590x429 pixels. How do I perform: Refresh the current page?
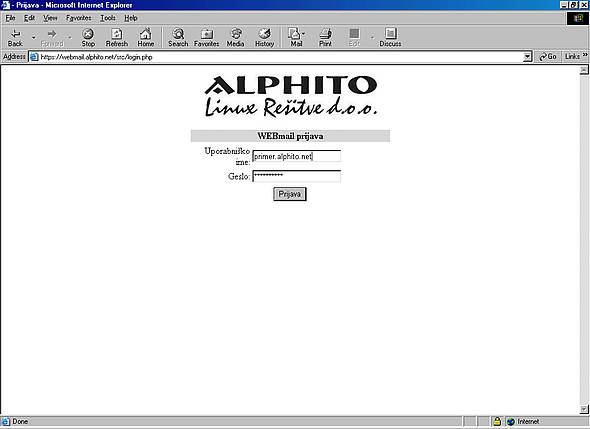[117, 38]
